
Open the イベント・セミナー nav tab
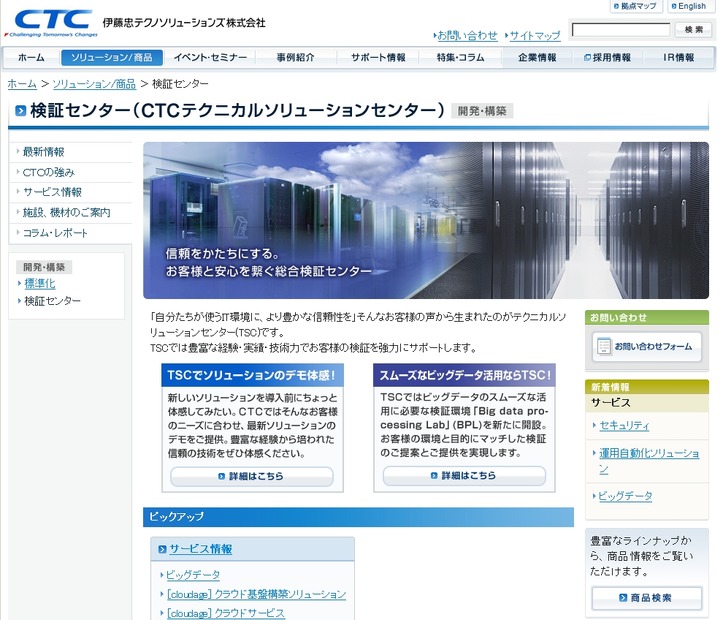(210, 58)
